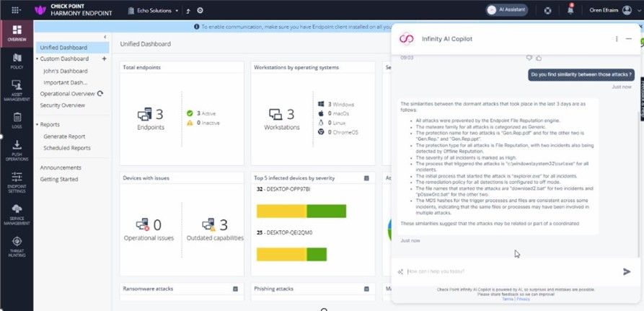This screenshot has width=644, height=311.
Task: Collapse the navigation panel chevron
Action: [x=105, y=37]
